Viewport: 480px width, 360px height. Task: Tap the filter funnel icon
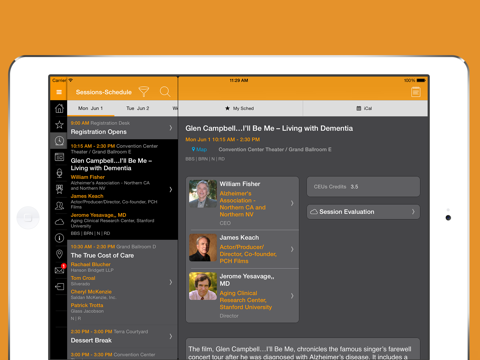tap(144, 91)
